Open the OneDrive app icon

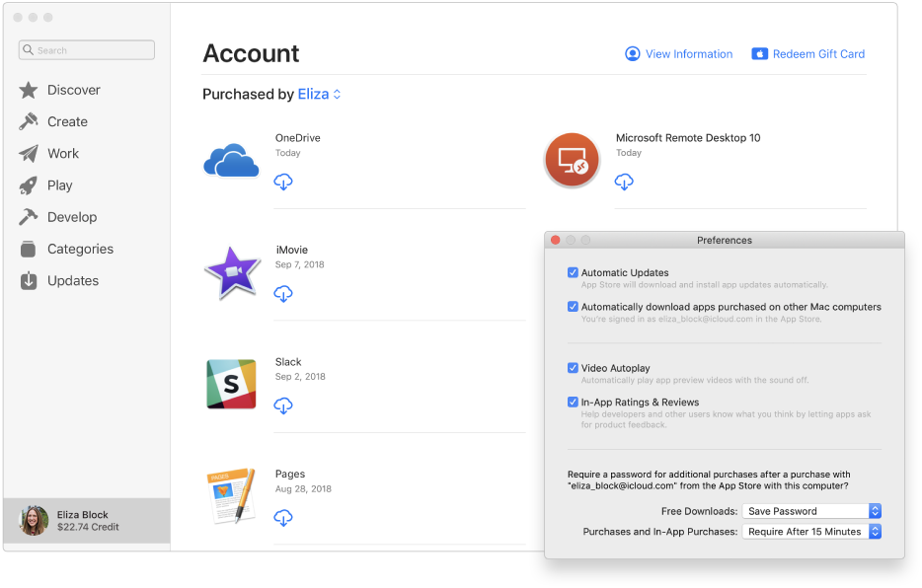pos(231,160)
